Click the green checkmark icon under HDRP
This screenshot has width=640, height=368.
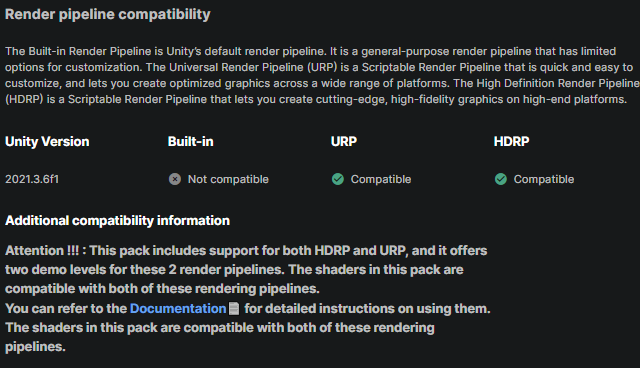click(x=501, y=179)
